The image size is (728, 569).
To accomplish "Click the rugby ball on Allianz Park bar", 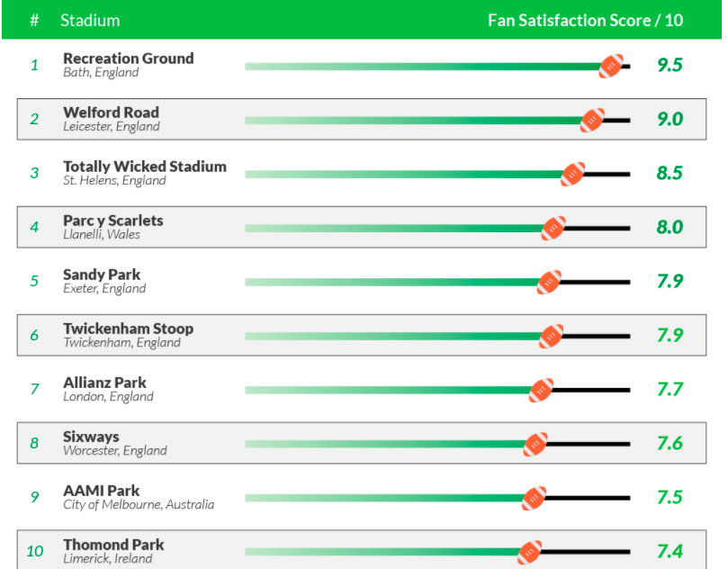I will point(542,390).
